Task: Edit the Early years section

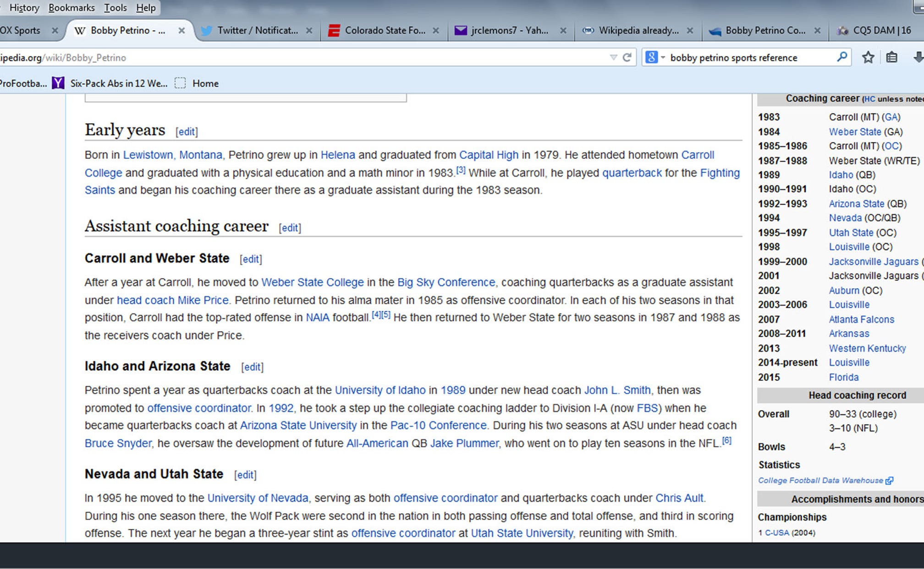Action: point(187,132)
